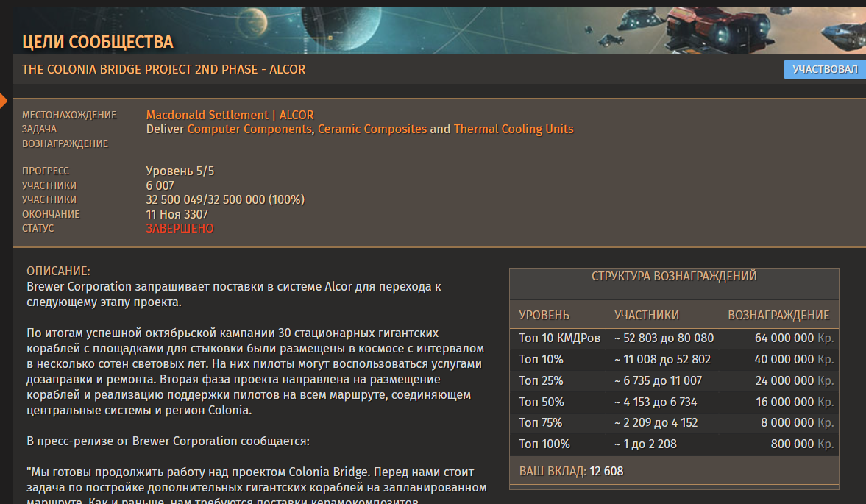
Task: Click the 6 007 participants value
Action: click(160, 185)
